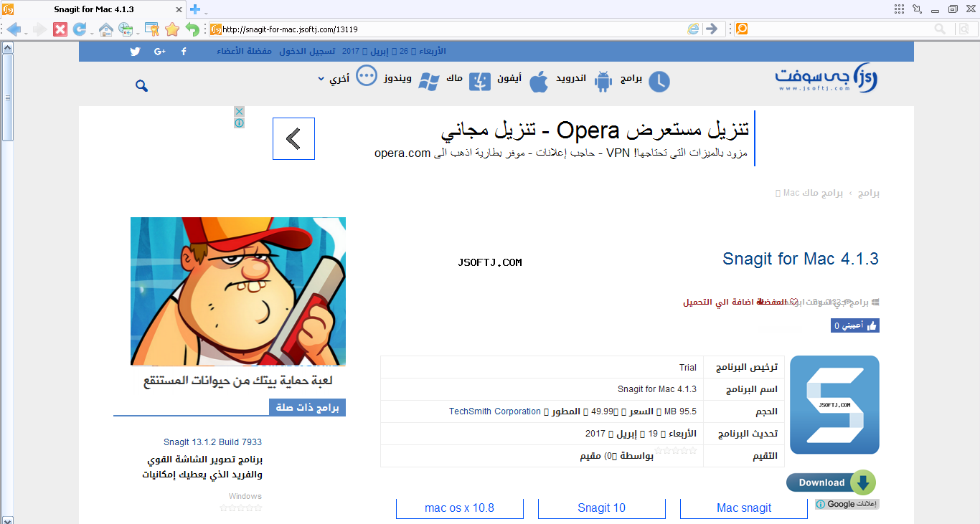Close the Opera advertisement X
Screen dimensions: 980x524
tap(240, 112)
